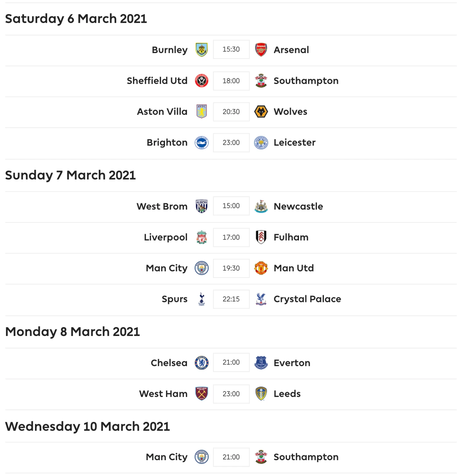This screenshot has width=461, height=476.
Task: Click the Newcastle crest icon
Action: click(x=261, y=206)
